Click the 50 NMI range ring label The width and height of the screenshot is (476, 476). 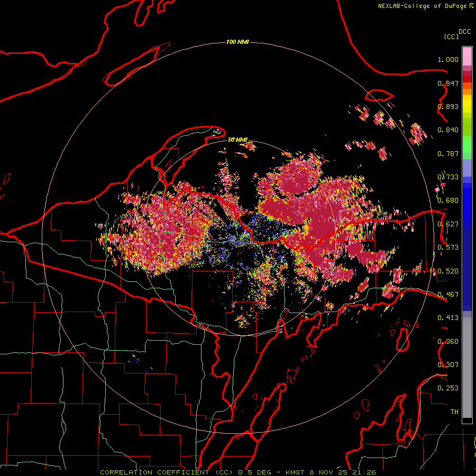tap(237, 140)
